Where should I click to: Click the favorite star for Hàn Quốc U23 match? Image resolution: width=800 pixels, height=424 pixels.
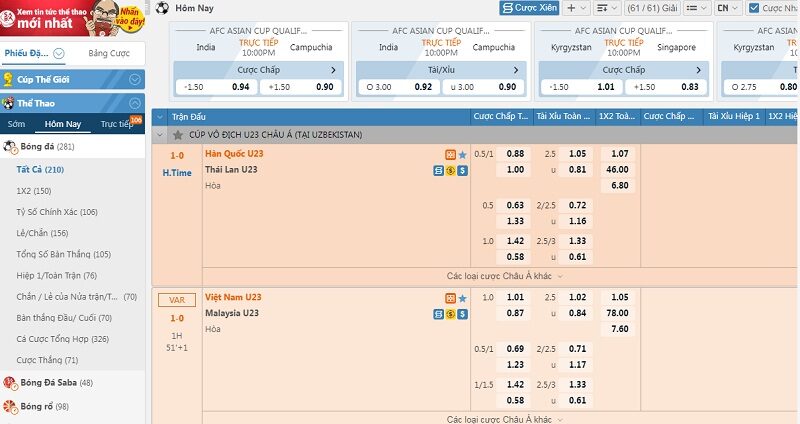point(462,155)
